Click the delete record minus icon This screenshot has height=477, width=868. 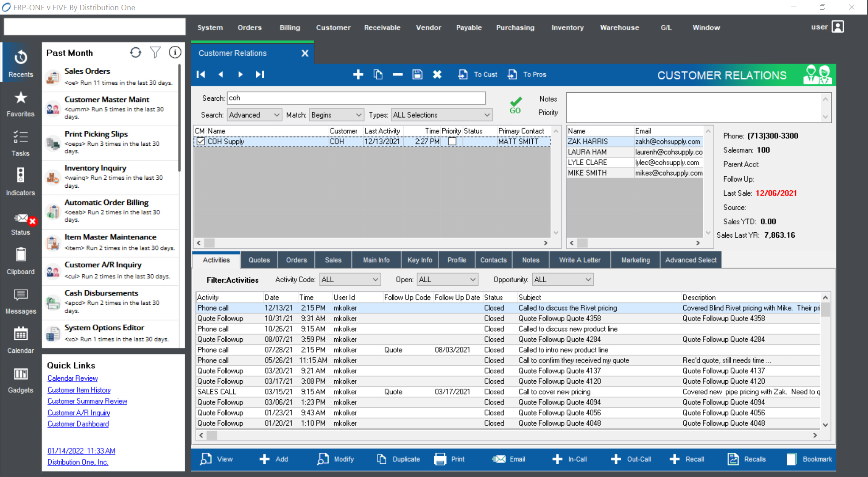398,75
